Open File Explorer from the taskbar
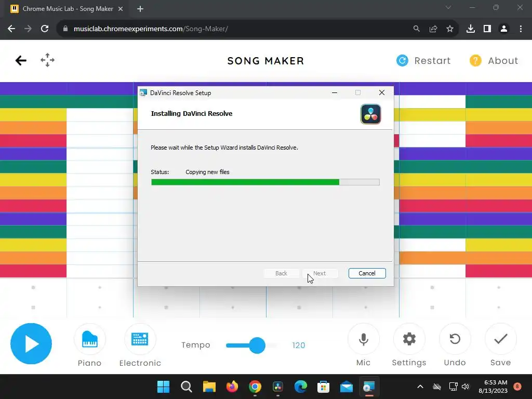This screenshot has width=532, height=399. [209, 387]
